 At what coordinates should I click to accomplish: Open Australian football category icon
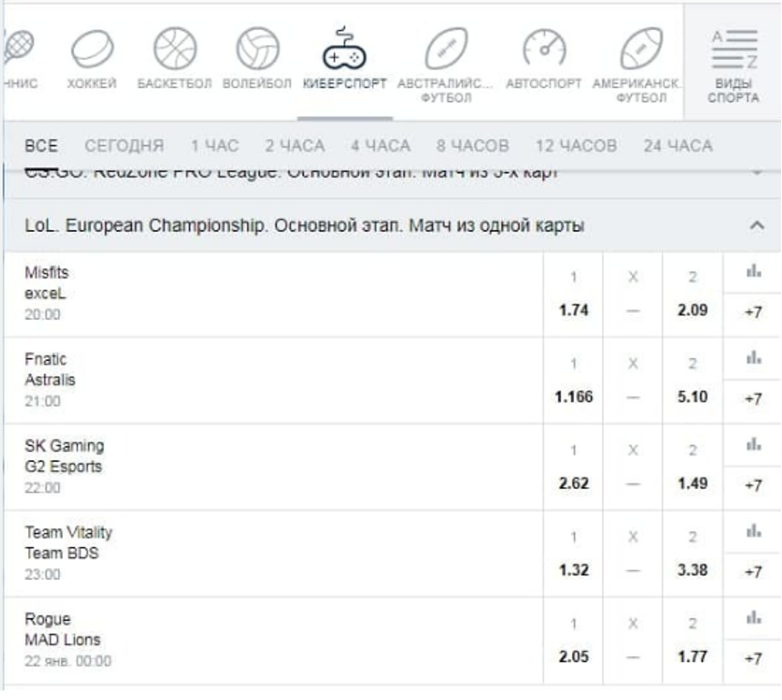point(445,47)
